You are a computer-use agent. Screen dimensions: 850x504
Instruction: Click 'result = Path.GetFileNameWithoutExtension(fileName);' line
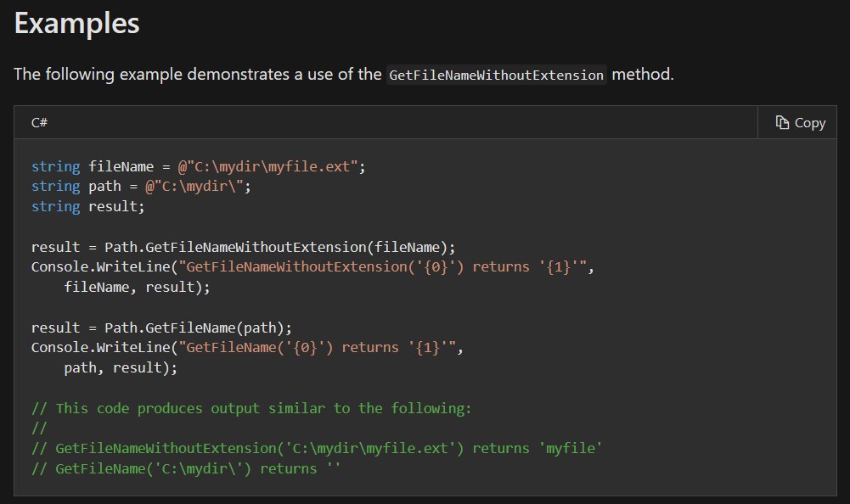click(x=244, y=247)
